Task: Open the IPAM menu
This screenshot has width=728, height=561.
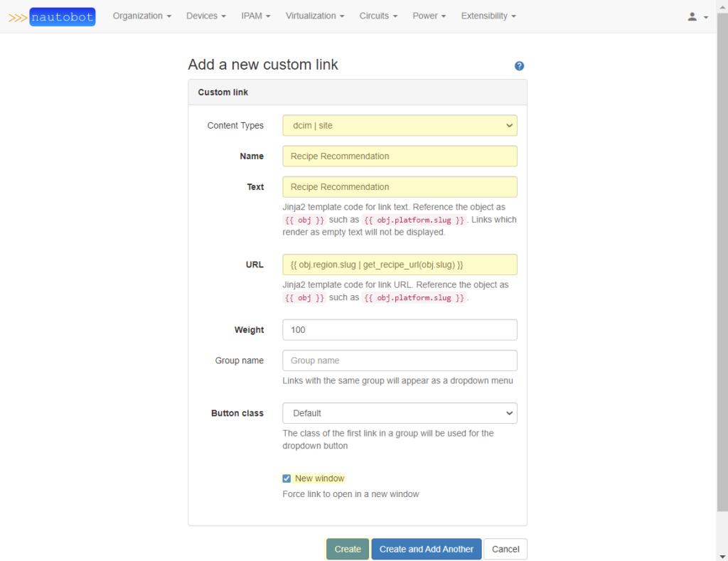Action: click(x=255, y=16)
